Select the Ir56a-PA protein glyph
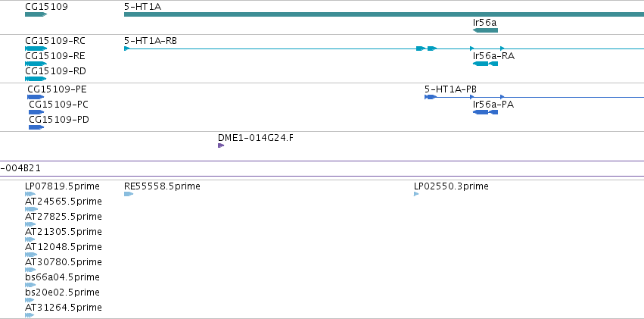The width and height of the screenshot is (644, 319). pyautogui.click(x=486, y=112)
